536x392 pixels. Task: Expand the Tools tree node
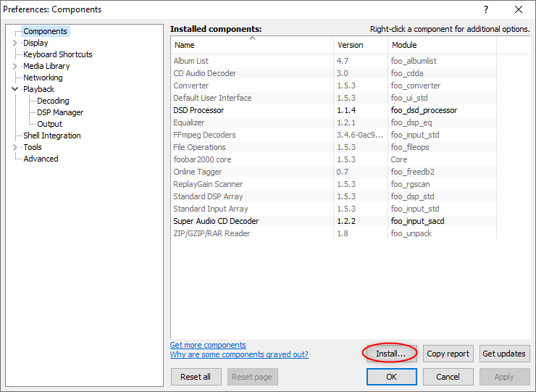point(14,147)
